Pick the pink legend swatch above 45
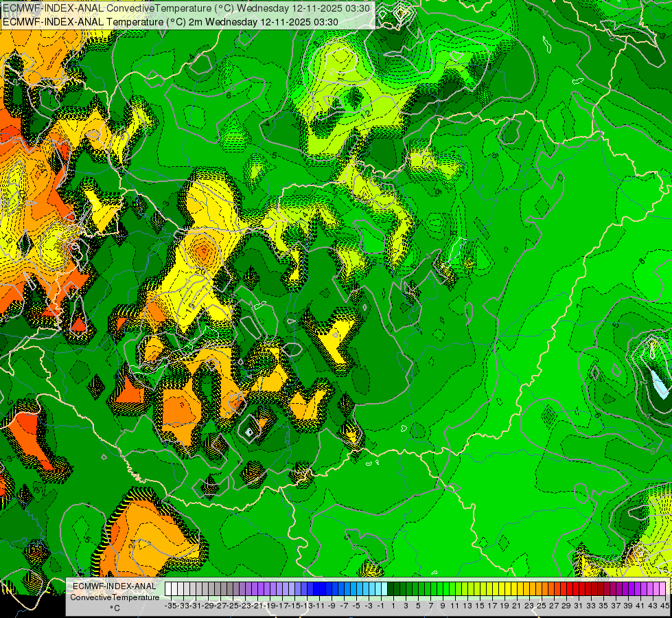The width and height of the screenshot is (672, 618). pos(662,588)
